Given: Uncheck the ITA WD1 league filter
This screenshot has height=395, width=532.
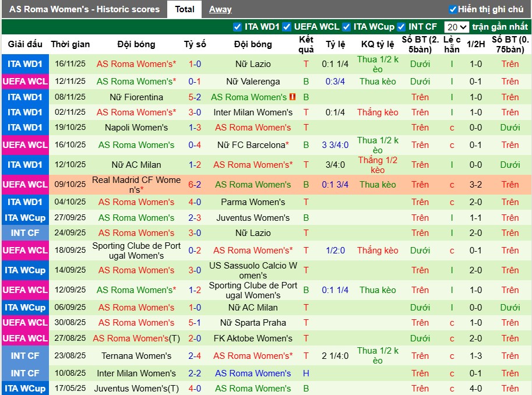Looking at the screenshot, I should [x=237, y=27].
